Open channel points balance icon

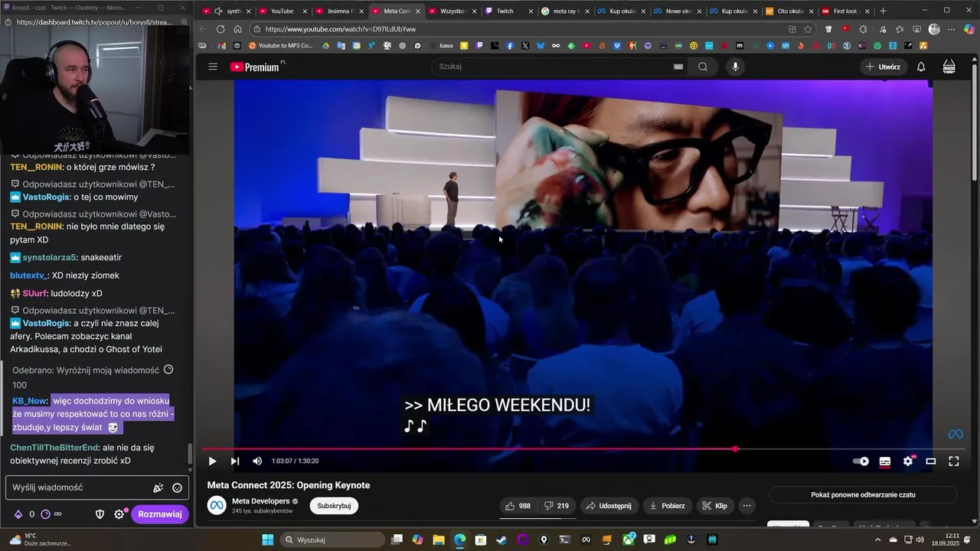coord(45,514)
